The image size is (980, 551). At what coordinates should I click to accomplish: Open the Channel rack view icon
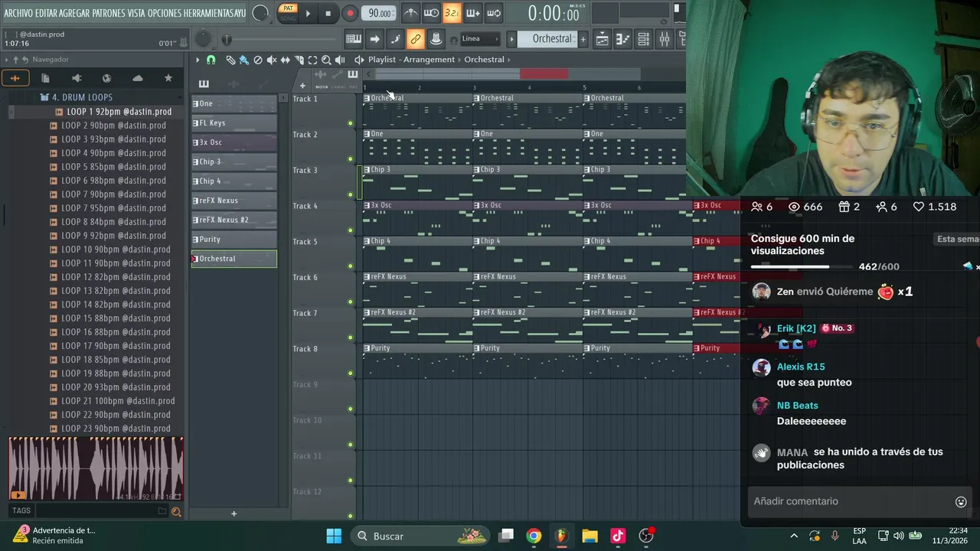pos(644,39)
